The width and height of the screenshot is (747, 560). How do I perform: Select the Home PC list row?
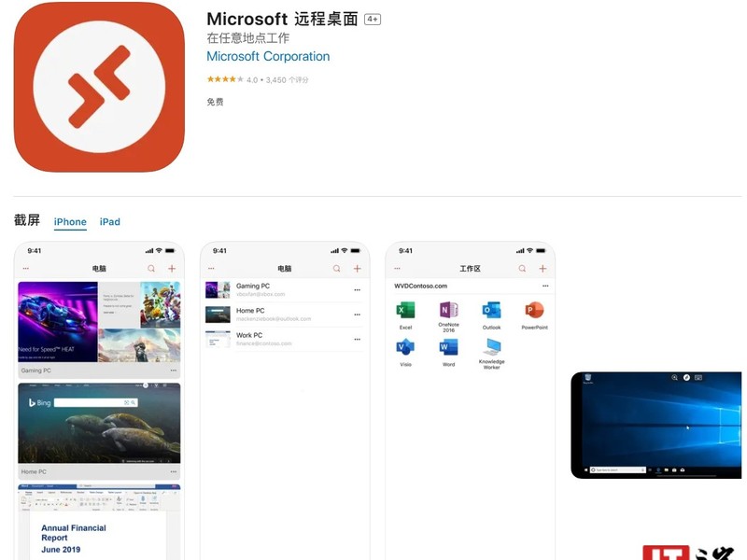click(x=284, y=315)
